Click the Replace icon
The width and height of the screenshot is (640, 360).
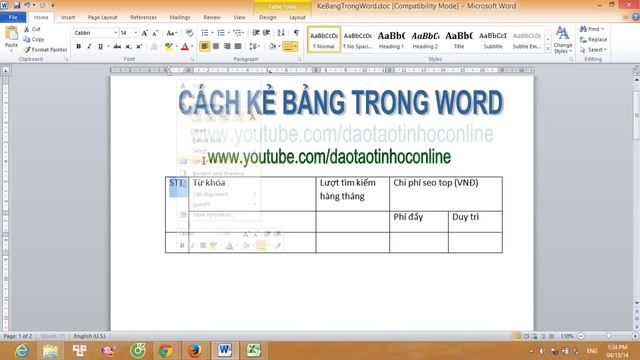click(x=583, y=39)
